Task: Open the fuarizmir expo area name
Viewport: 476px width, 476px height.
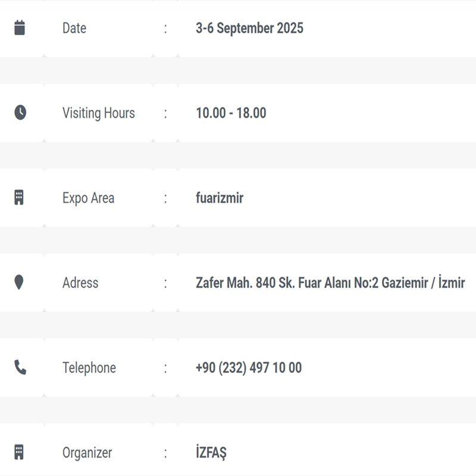Action: 220,198
